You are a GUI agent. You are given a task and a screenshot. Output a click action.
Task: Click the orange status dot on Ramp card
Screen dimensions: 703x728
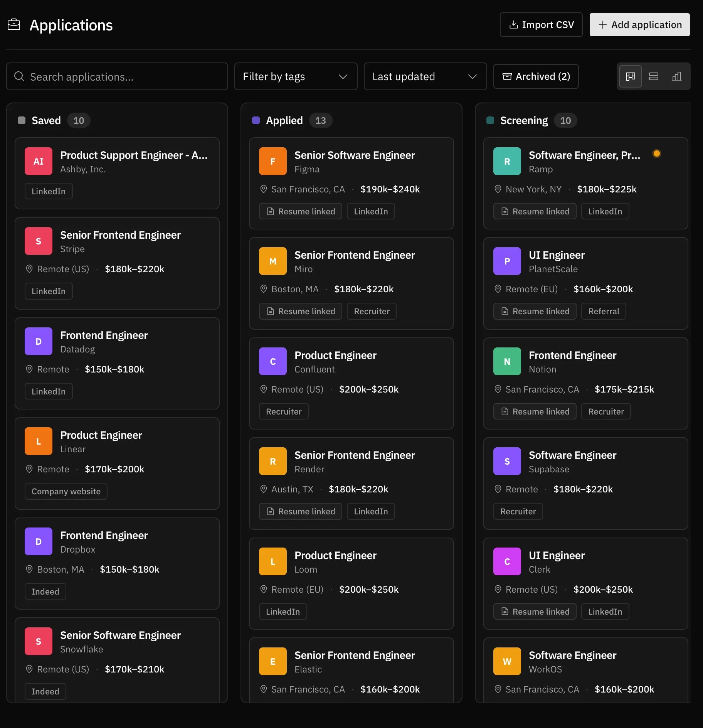click(657, 153)
